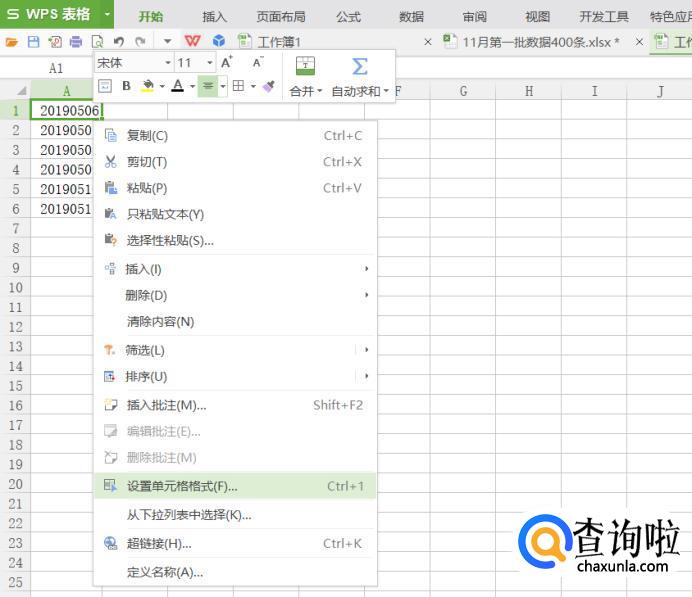The height and width of the screenshot is (597, 692).
Task: Click the print icon in quick toolbar
Action: click(x=76, y=42)
